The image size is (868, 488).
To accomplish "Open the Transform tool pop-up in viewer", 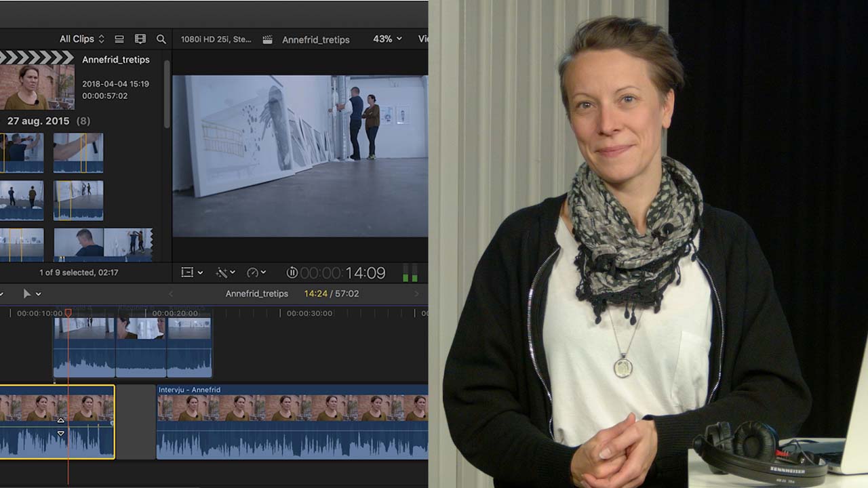I will (x=192, y=272).
